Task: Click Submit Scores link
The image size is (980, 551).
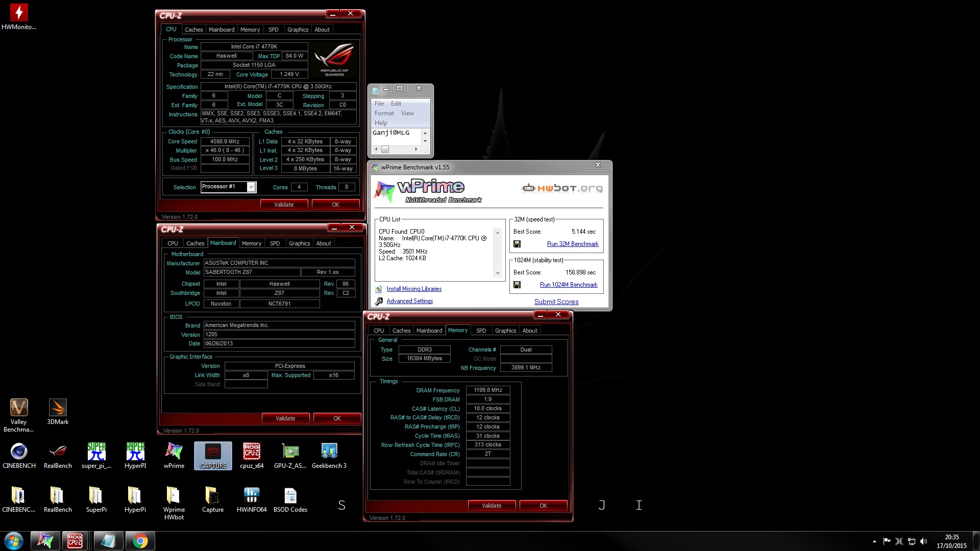Action: pyautogui.click(x=556, y=302)
